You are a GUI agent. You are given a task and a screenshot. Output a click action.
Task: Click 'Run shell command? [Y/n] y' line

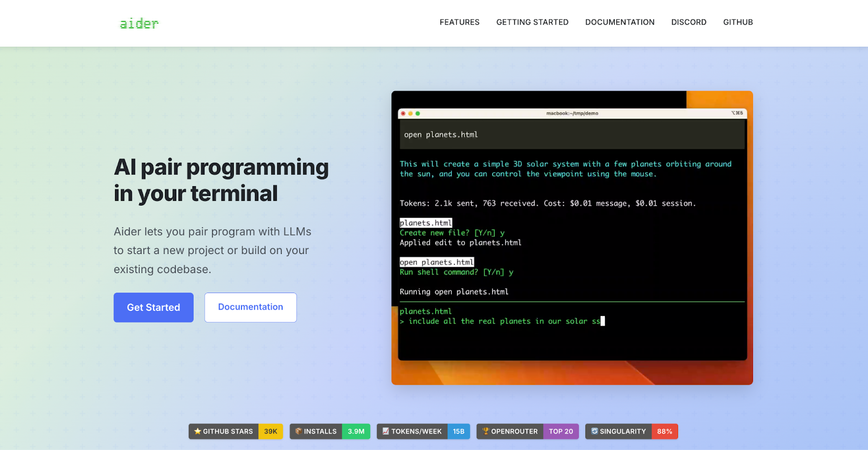[x=456, y=272]
